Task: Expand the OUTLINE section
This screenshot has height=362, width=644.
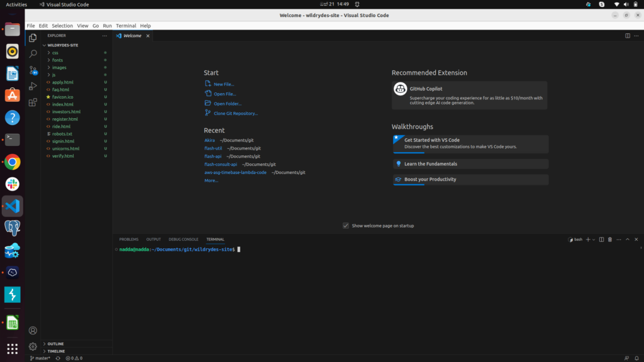Action: tap(56, 344)
